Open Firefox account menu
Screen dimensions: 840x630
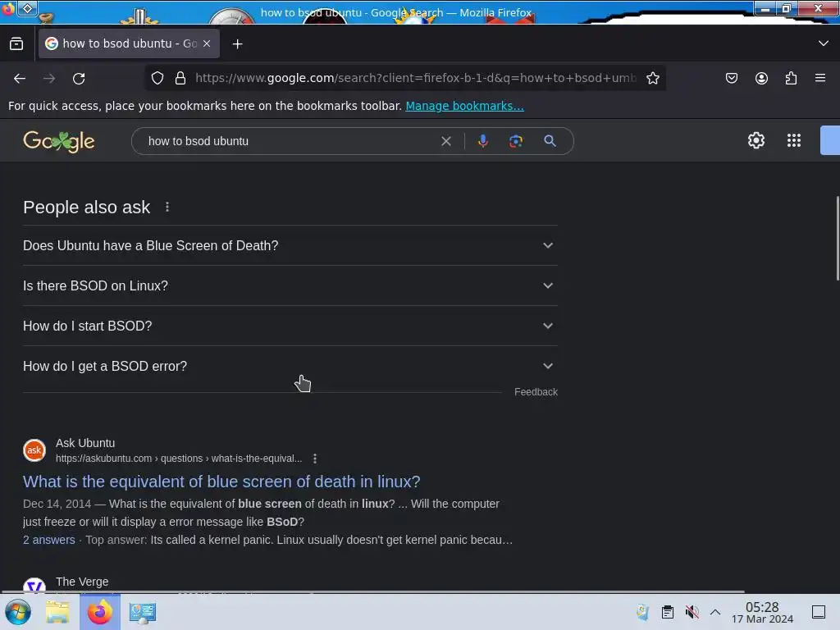761,78
